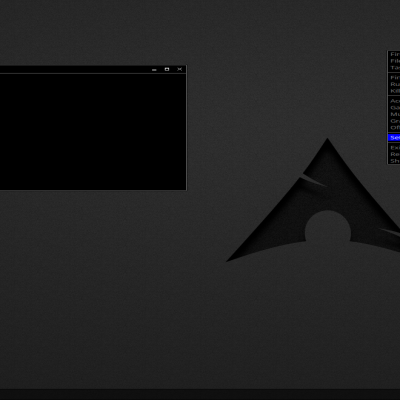Select the menu entry starting with "Ta"
Viewport: 400px width, 400px height.
pyautogui.click(x=394, y=68)
